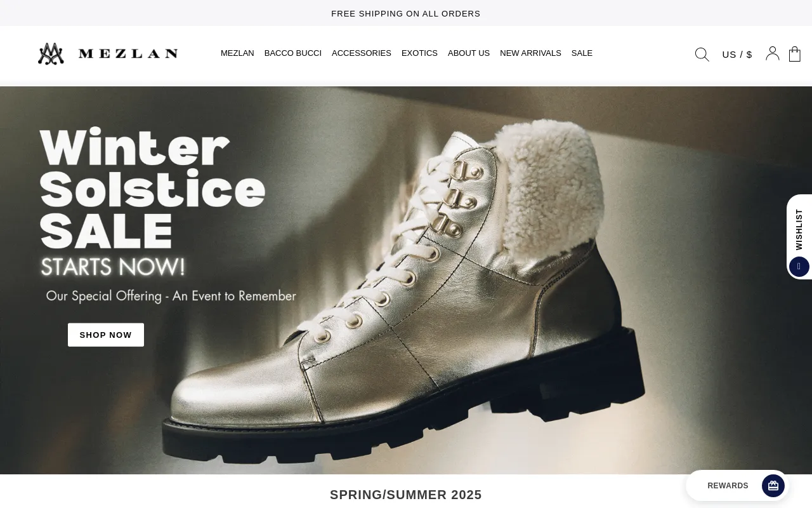Open the account profile icon
The image size is (812, 508).
coord(772,53)
